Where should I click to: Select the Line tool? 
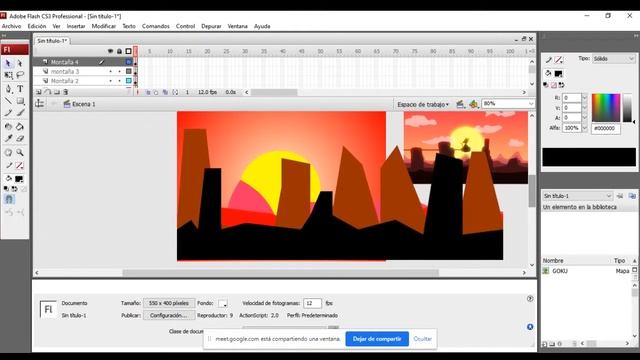pyautogui.click(x=8, y=101)
